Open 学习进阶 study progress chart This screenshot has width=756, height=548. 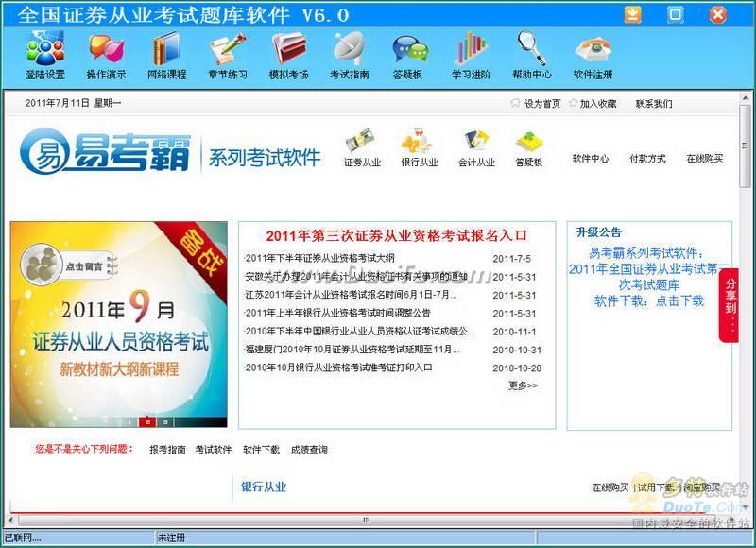[471, 55]
